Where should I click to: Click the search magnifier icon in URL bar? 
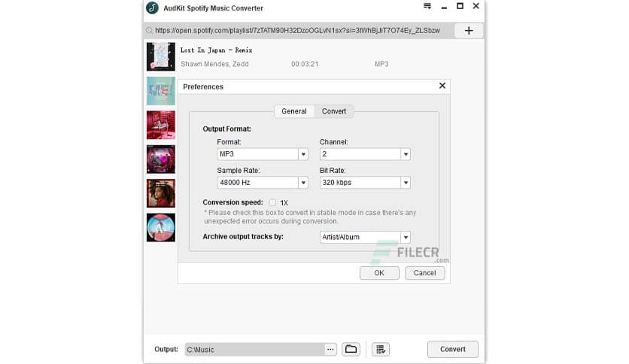tap(149, 31)
